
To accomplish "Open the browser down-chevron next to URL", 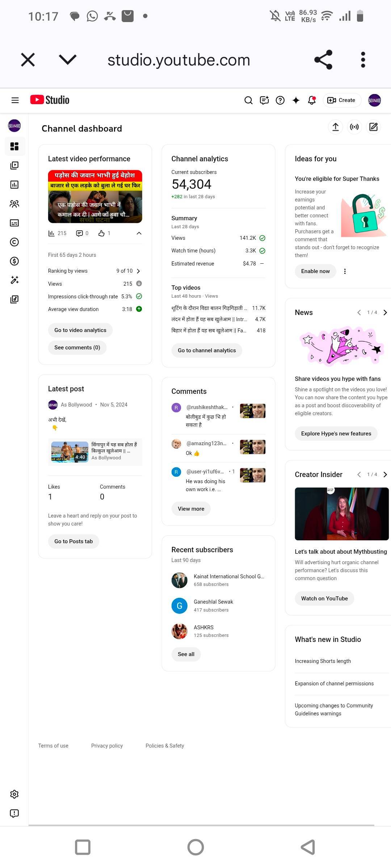I will pos(68,59).
